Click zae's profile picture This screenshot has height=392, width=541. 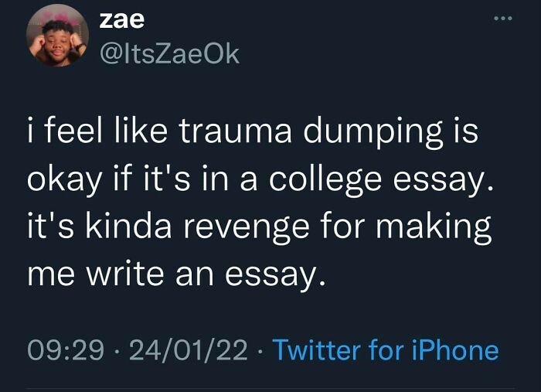[58, 35]
